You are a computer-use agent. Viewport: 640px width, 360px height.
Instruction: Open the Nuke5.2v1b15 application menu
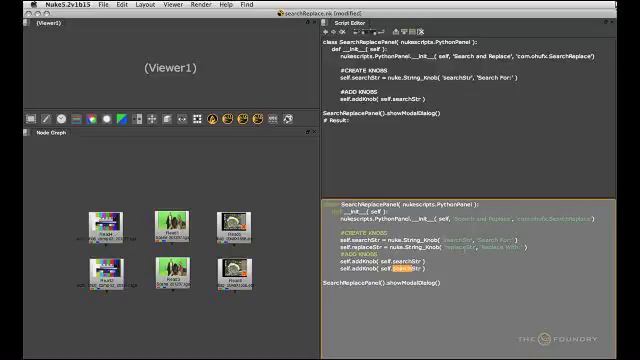pyautogui.click(x=67, y=4)
